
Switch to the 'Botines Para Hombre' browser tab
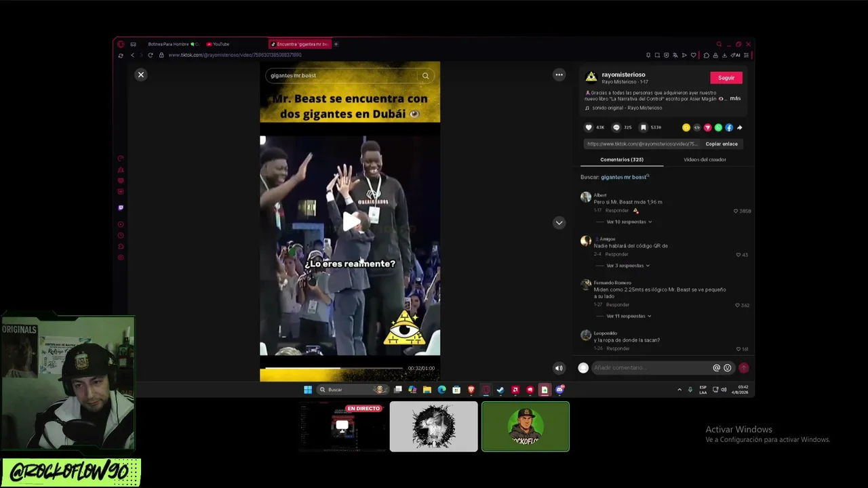pyautogui.click(x=173, y=44)
